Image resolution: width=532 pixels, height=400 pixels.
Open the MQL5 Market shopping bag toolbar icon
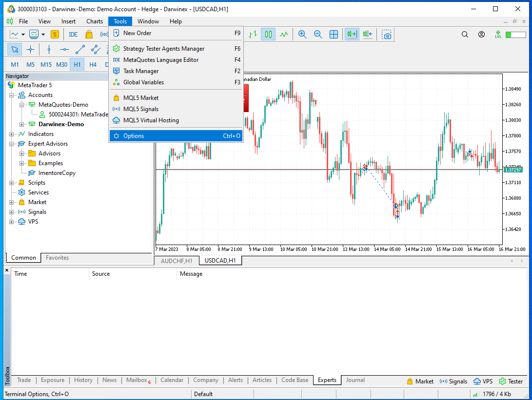(x=89, y=34)
